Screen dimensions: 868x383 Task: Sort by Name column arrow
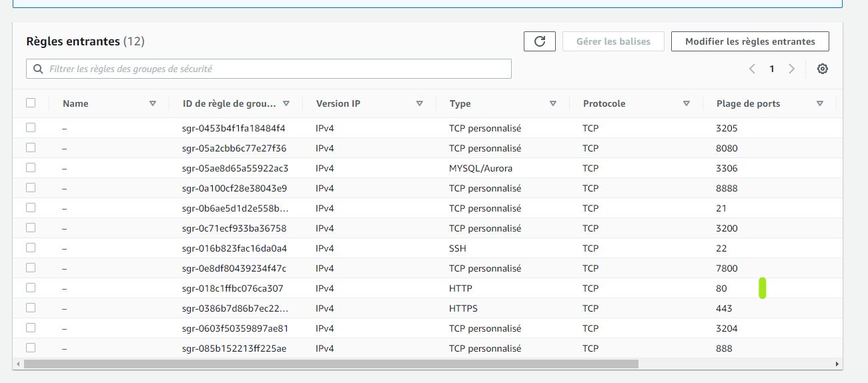tap(153, 103)
